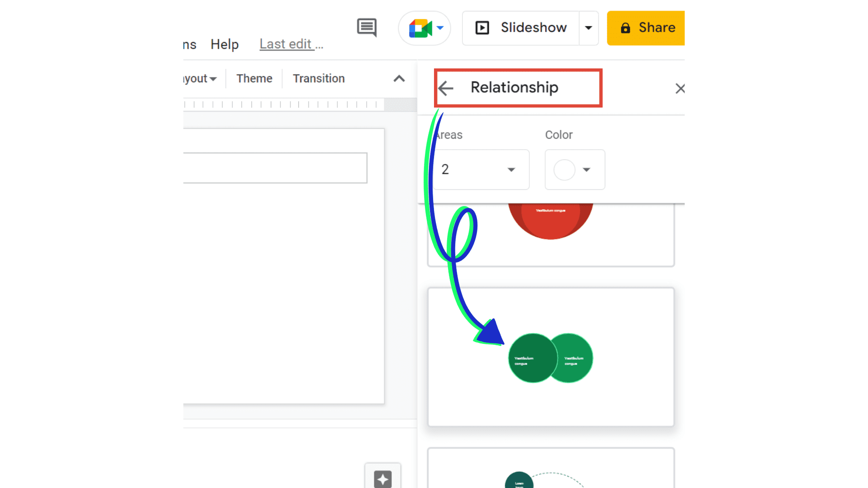The width and height of the screenshot is (868, 488).
Task: Go back from the Relationship diagrams panel
Action: [x=446, y=88]
